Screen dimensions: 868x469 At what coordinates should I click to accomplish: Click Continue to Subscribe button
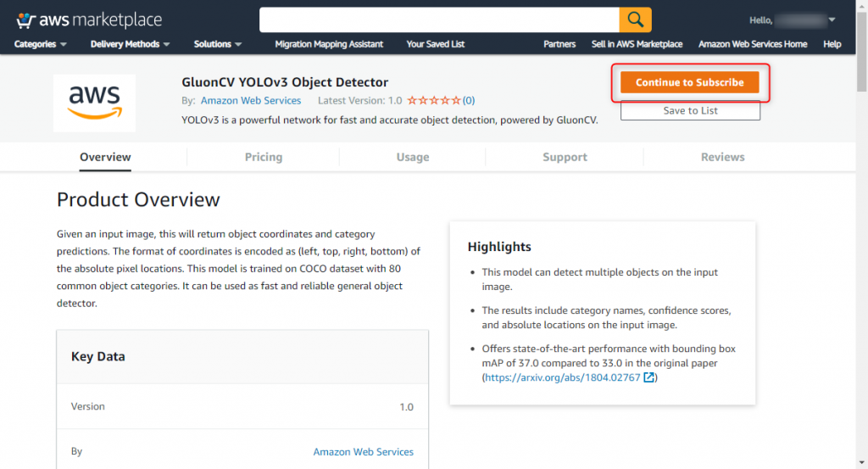[x=690, y=82]
